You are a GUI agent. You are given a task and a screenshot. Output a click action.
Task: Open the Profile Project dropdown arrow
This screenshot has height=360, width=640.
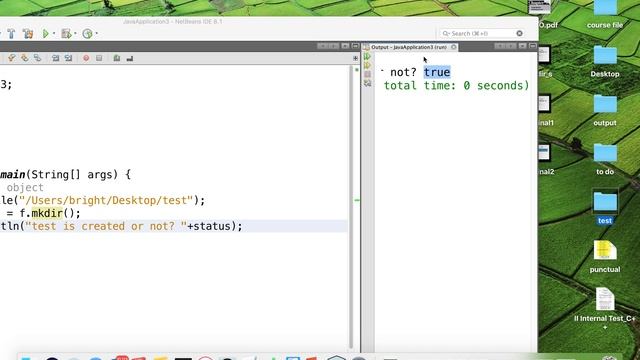97,33
